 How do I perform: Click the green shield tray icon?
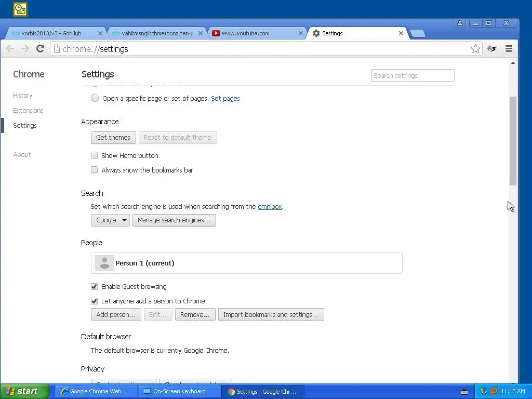pos(484,391)
